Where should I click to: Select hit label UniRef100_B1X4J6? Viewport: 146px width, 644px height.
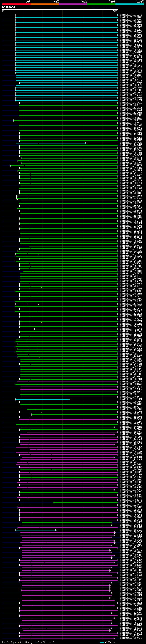point(131,638)
